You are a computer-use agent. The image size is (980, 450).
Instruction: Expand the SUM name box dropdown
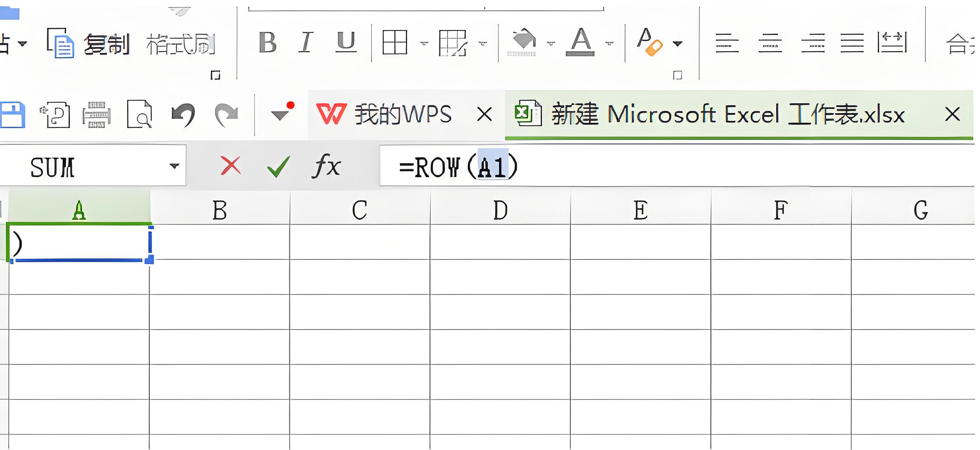pyautogui.click(x=174, y=166)
